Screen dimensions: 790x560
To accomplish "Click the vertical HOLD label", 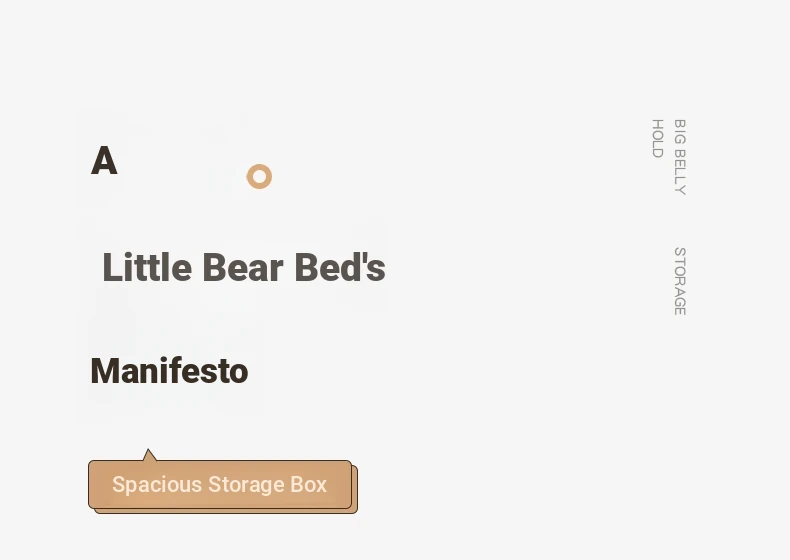I will tap(657, 138).
